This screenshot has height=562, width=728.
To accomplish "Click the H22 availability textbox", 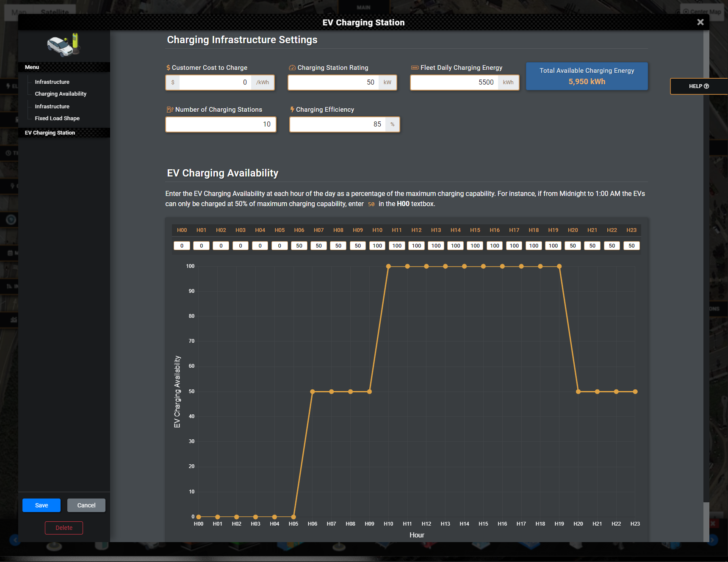I will click(612, 246).
